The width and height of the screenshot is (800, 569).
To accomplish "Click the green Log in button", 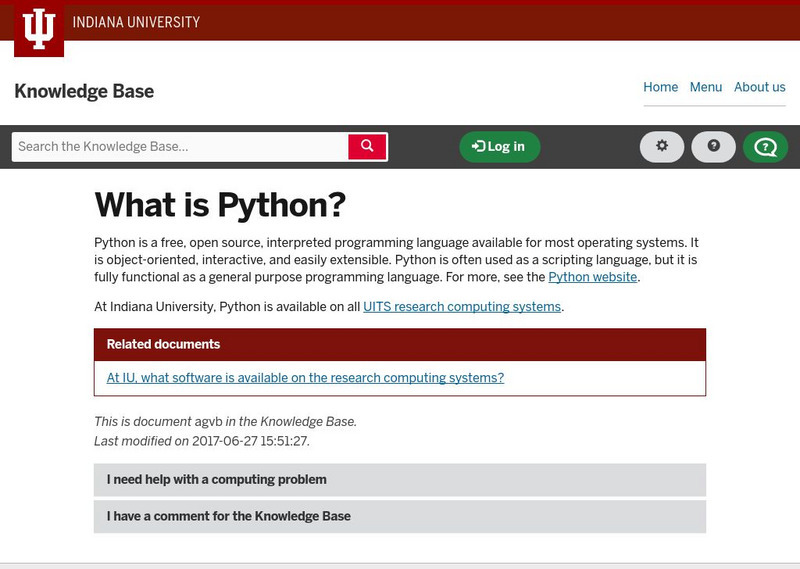I will click(499, 147).
